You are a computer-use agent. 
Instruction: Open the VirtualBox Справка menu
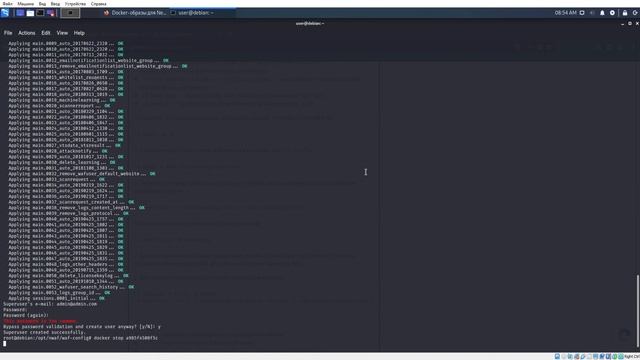pos(98,4)
